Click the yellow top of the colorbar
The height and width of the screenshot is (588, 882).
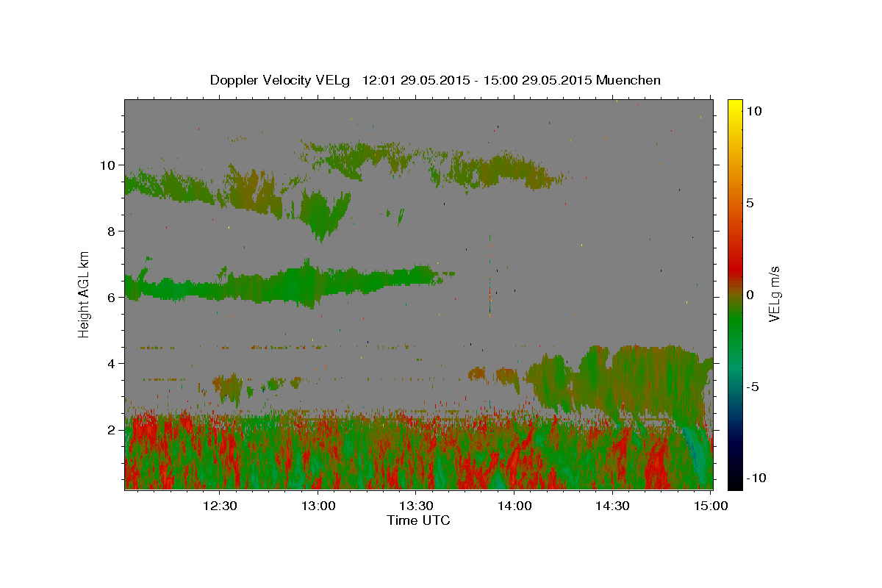click(x=734, y=107)
